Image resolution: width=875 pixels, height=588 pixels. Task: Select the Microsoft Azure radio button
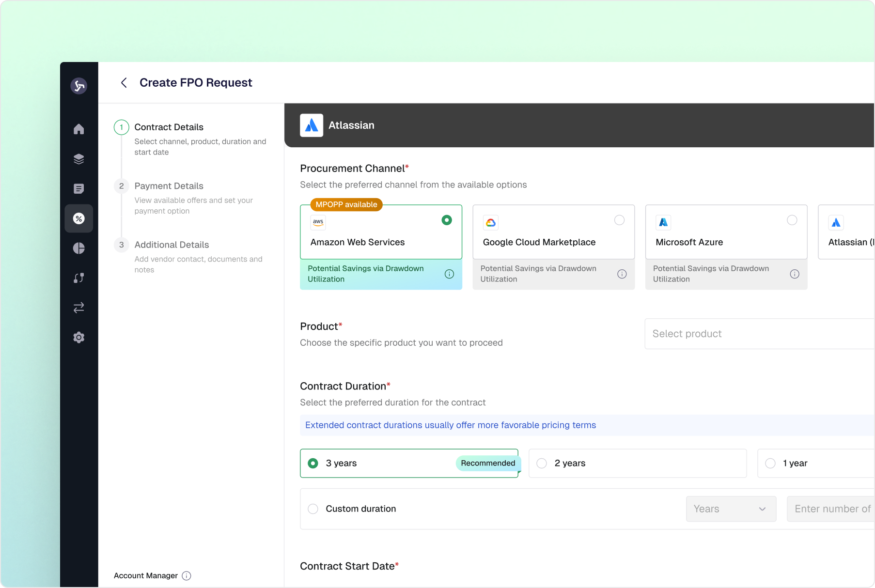point(792,220)
